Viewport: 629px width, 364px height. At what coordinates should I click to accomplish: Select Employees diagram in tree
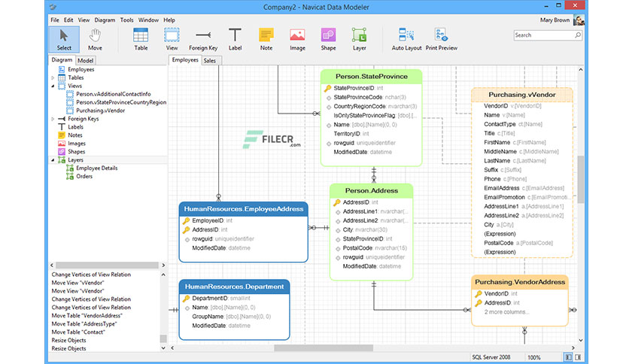[x=81, y=69]
